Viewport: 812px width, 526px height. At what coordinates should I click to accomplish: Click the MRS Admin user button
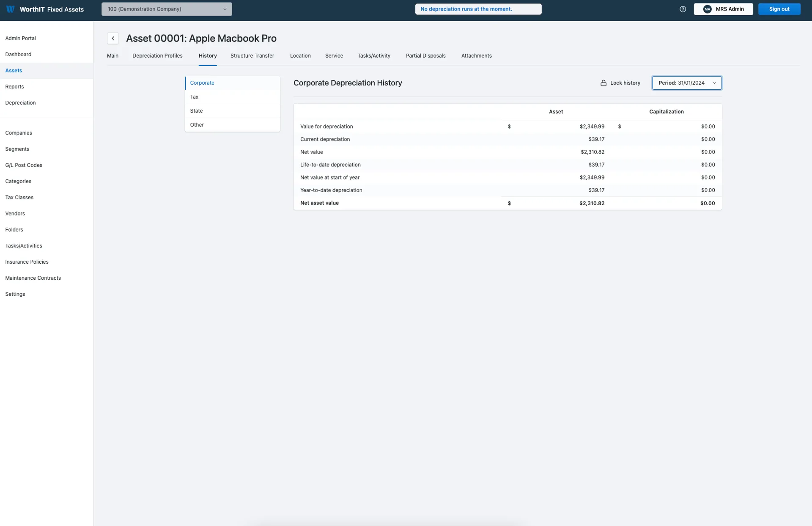click(x=723, y=9)
